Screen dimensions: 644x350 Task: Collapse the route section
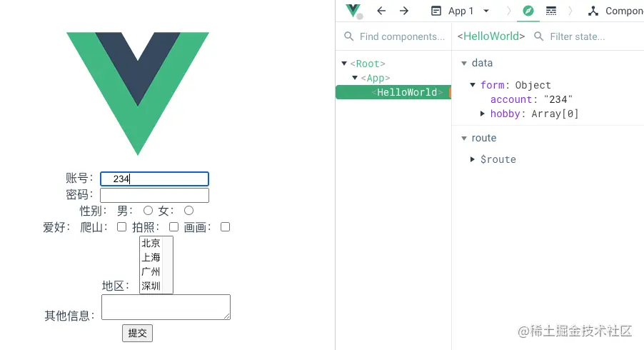(464, 138)
